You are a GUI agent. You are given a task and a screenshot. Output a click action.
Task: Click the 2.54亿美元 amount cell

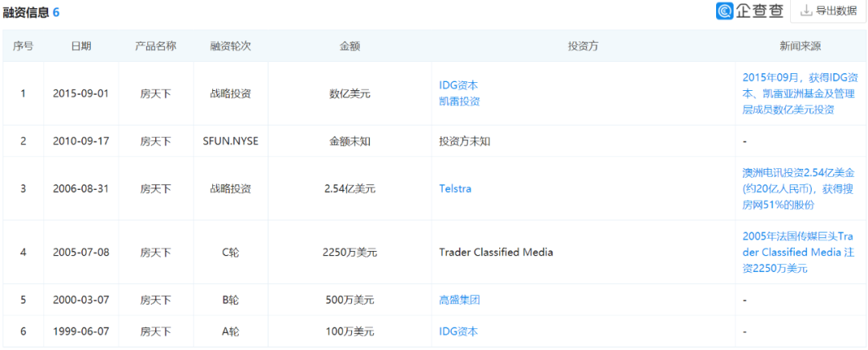(x=350, y=188)
